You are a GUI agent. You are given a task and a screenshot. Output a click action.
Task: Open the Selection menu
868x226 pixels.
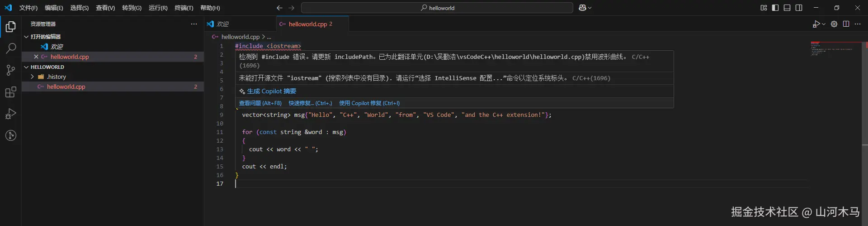tap(80, 8)
